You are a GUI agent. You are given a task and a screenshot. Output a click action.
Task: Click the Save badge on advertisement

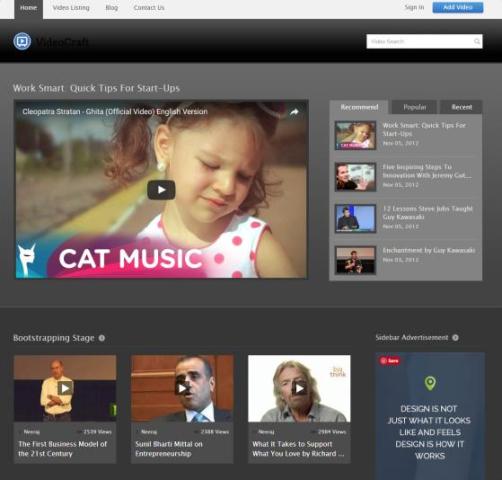389,360
